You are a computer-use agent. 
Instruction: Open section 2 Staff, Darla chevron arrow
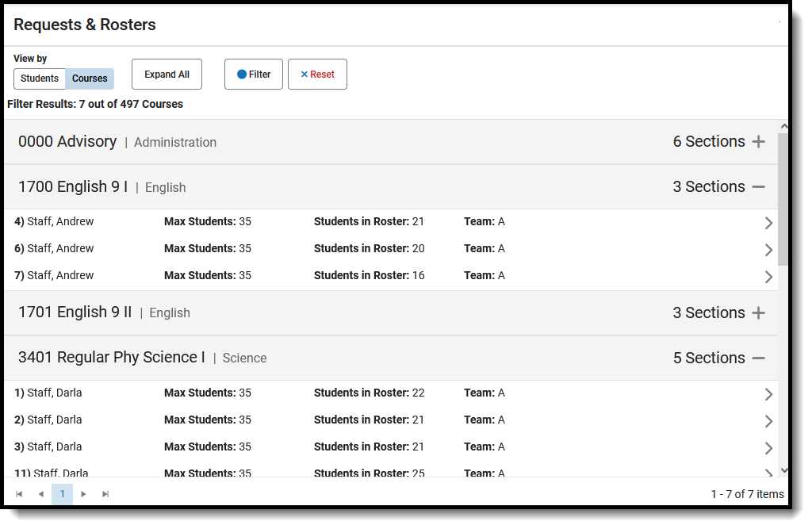[x=768, y=421]
